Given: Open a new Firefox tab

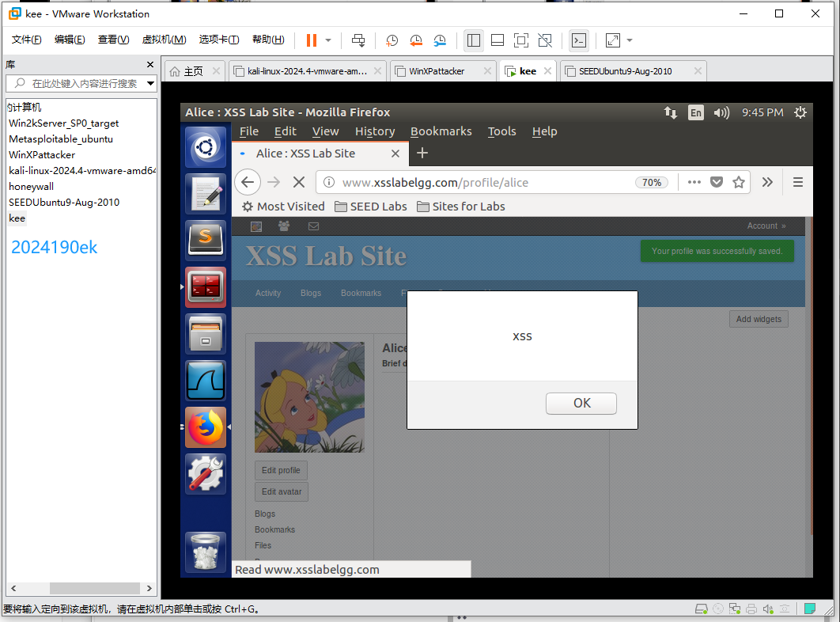Looking at the screenshot, I should (x=422, y=154).
